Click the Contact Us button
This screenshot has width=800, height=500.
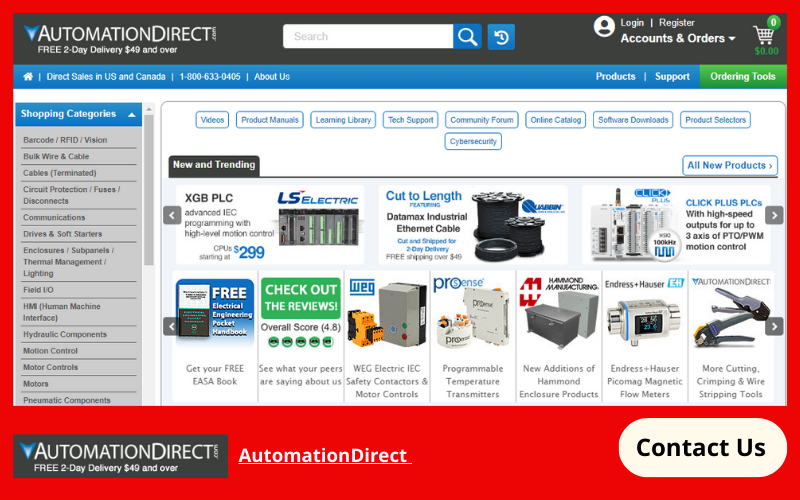pos(702,447)
